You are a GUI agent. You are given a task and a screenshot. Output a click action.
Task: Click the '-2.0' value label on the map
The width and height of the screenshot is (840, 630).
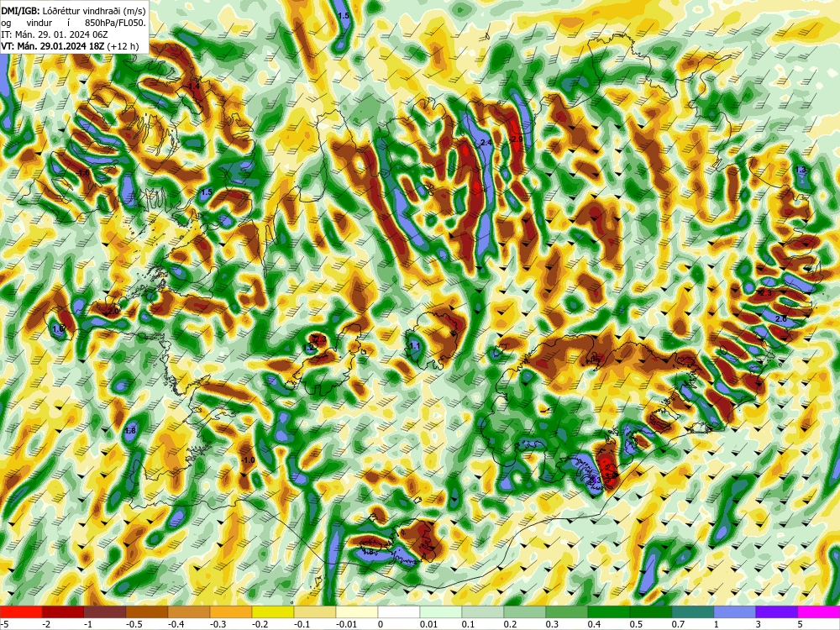pos(111,312)
